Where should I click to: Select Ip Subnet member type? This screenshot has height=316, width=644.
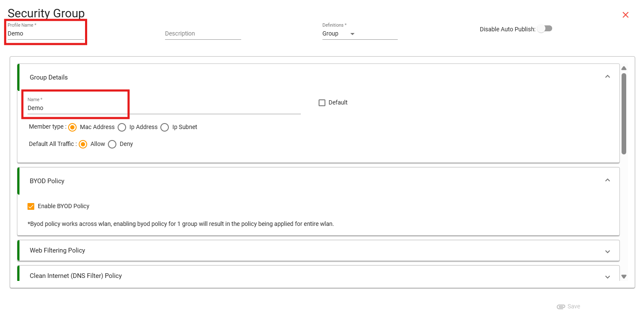click(165, 127)
